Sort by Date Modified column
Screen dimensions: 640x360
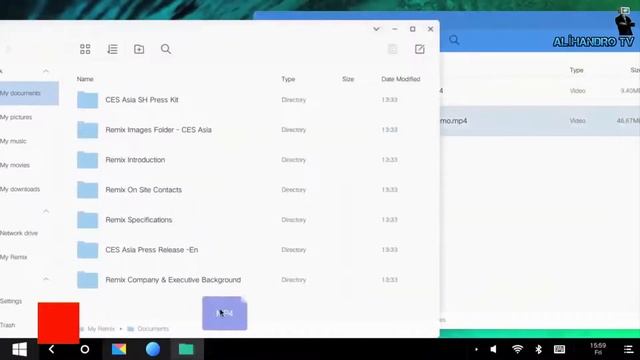(400, 79)
